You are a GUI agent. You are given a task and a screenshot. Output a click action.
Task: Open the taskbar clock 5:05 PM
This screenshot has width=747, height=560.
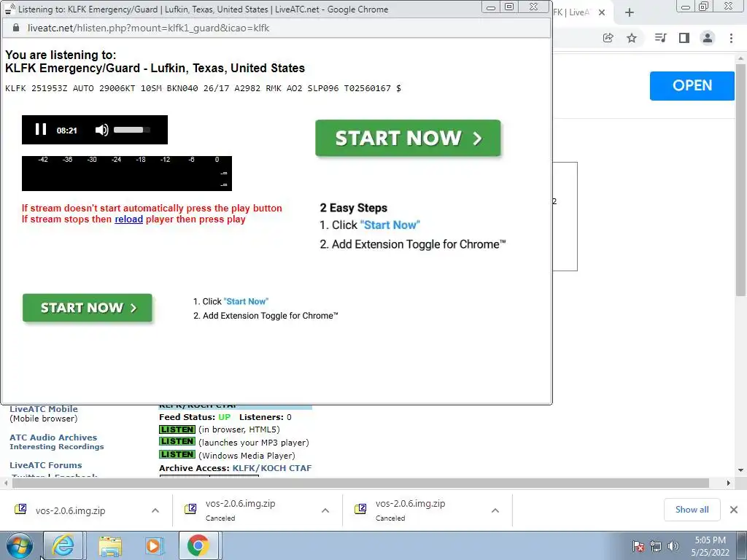coord(710,545)
